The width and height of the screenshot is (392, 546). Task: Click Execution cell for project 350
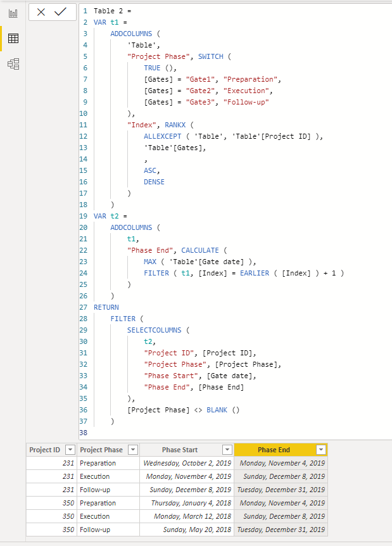coord(108,516)
